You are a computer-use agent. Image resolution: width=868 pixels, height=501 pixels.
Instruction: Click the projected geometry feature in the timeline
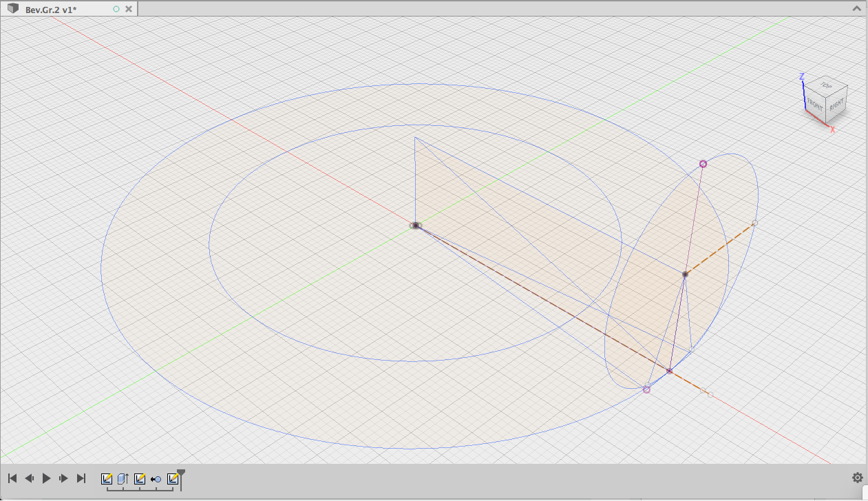click(156, 478)
